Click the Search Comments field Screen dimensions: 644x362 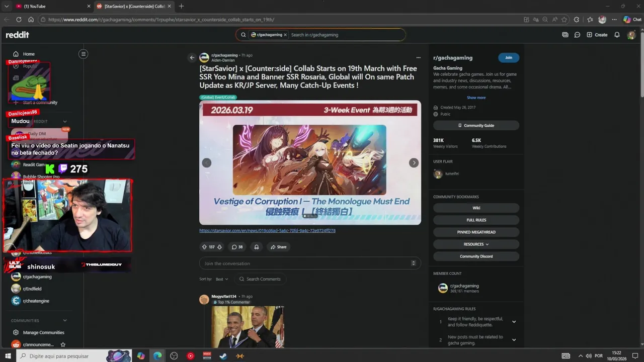click(260, 279)
